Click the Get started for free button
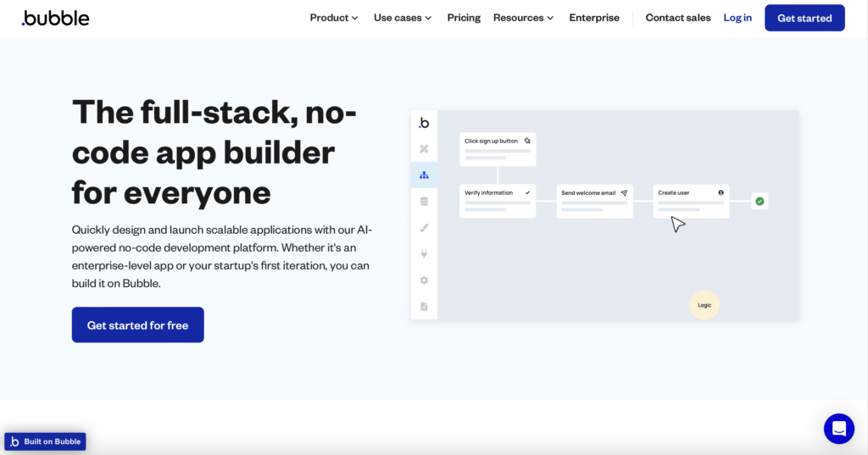The height and width of the screenshot is (455, 868). [138, 325]
